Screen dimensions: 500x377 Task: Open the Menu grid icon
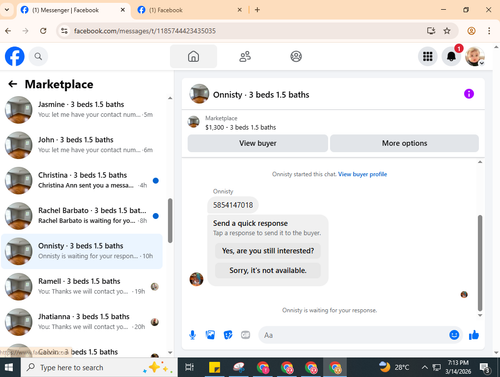[428, 56]
